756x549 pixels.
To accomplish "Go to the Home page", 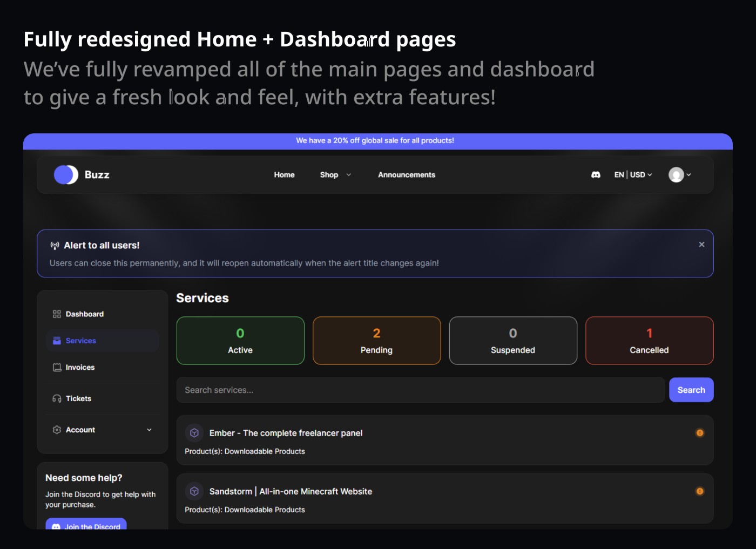I will click(284, 175).
